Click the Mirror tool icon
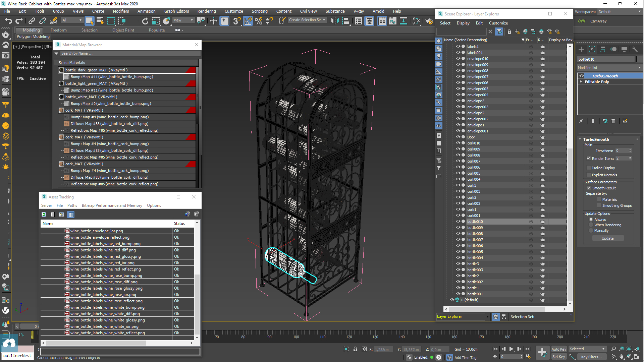Viewport: 644px width, 362px height. point(335,21)
